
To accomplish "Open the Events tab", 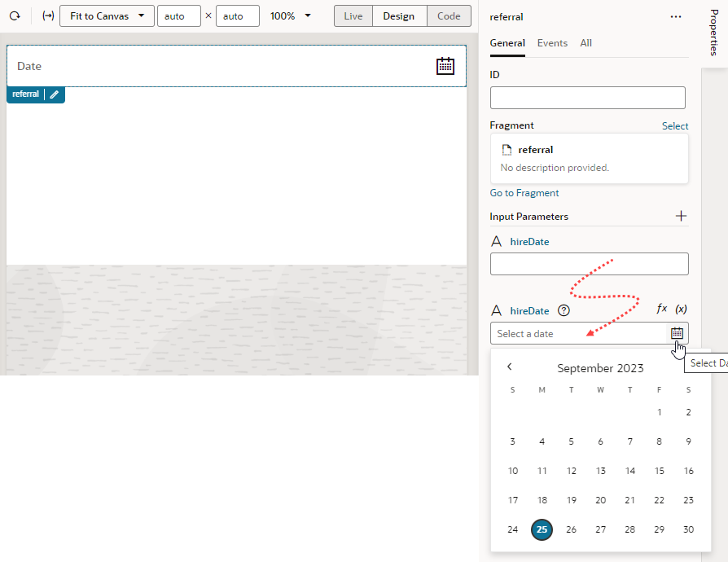I will pos(552,43).
